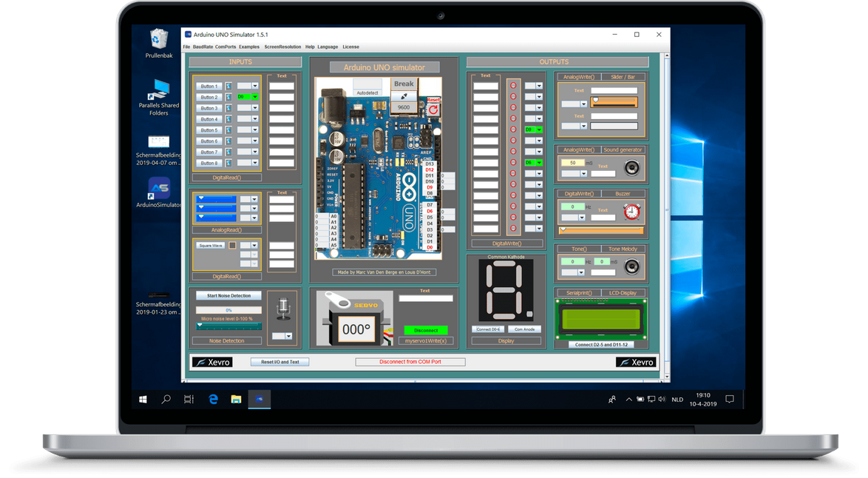Open File Explorer from the taskbar
This screenshot has height=478, width=868.
(x=237, y=400)
